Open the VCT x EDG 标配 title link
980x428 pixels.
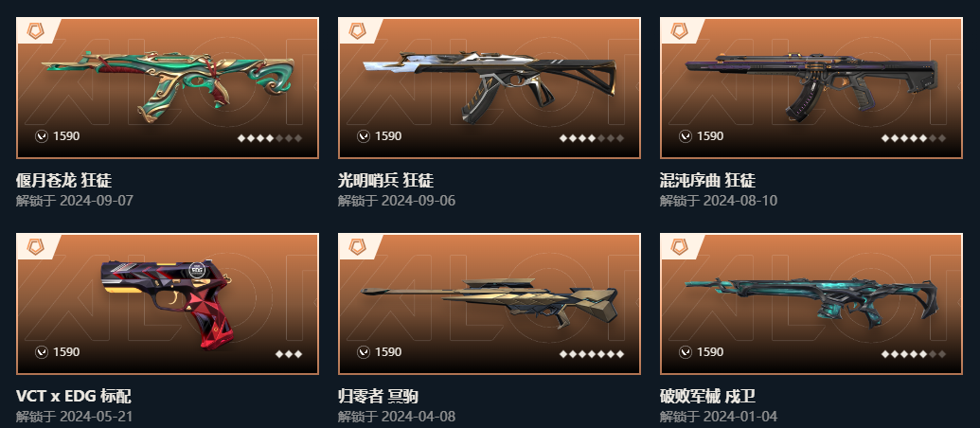(74, 396)
